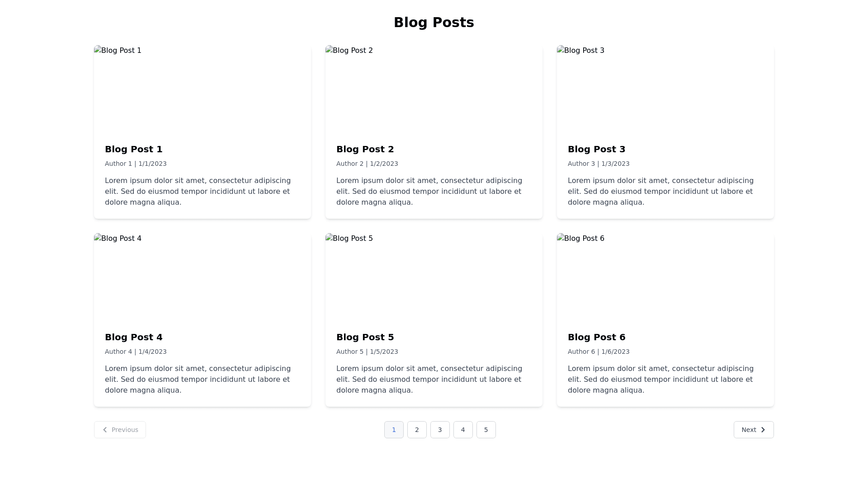The height and width of the screenshot is (488, 868).
Task: Click Author 3 date line
Action: click(x=599, y=164)
